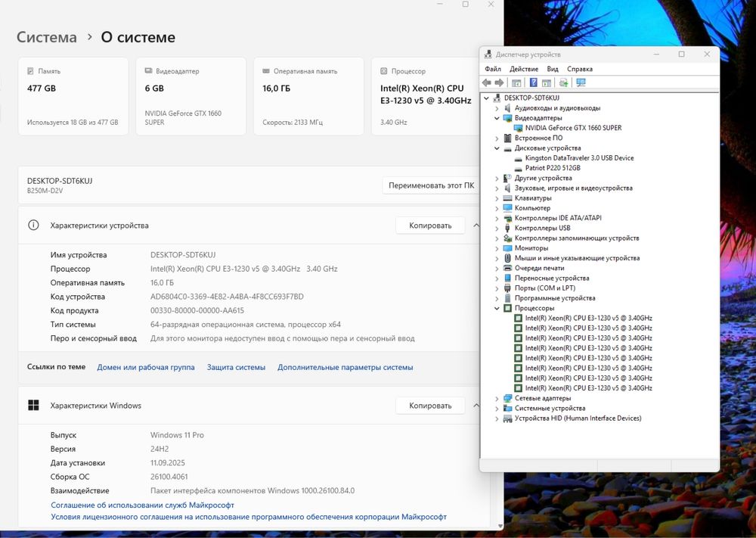Screen dimensions: 756x538
Task: Click the mouse icon beside Мыши и иные указывающие устройства
Action: (x=507, y=258)
